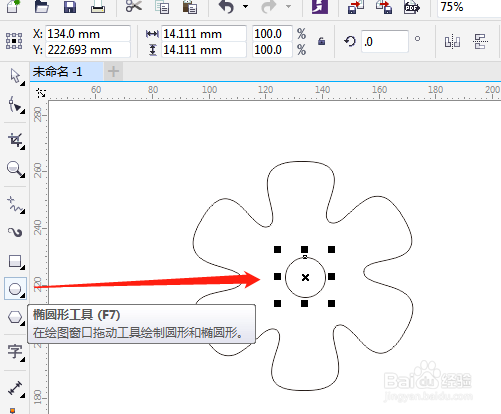Click the ruler origin corner icon
Screen dimensions: 501x414
(x=41, y=92)
